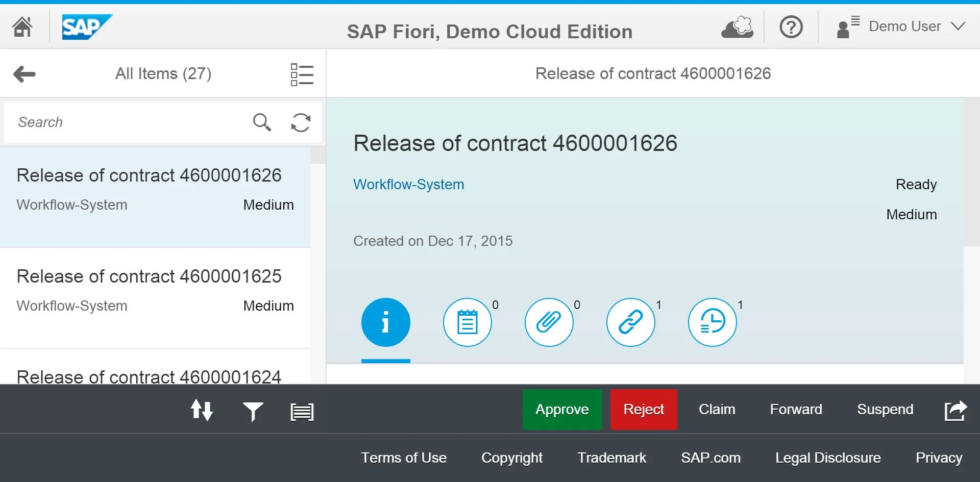Click the group icon in the footer toolbar
Image resolution: width=980 pixels, height=482 pixels.
tap(302, 410)
